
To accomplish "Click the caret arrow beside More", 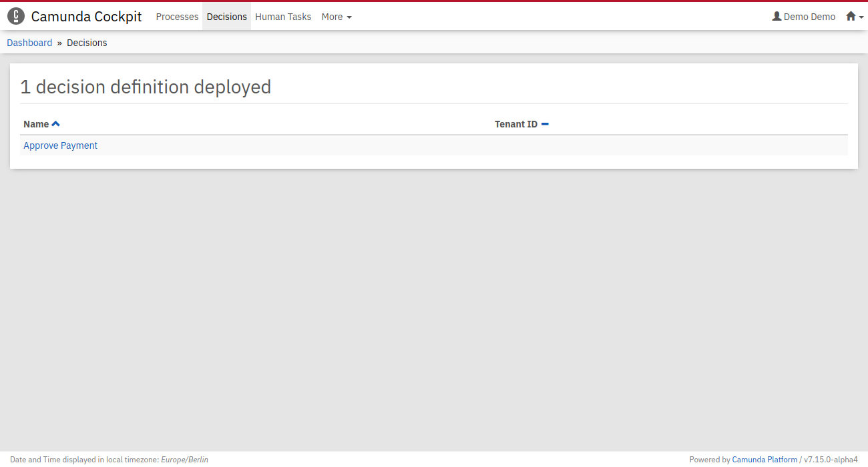I will [349, 17].
